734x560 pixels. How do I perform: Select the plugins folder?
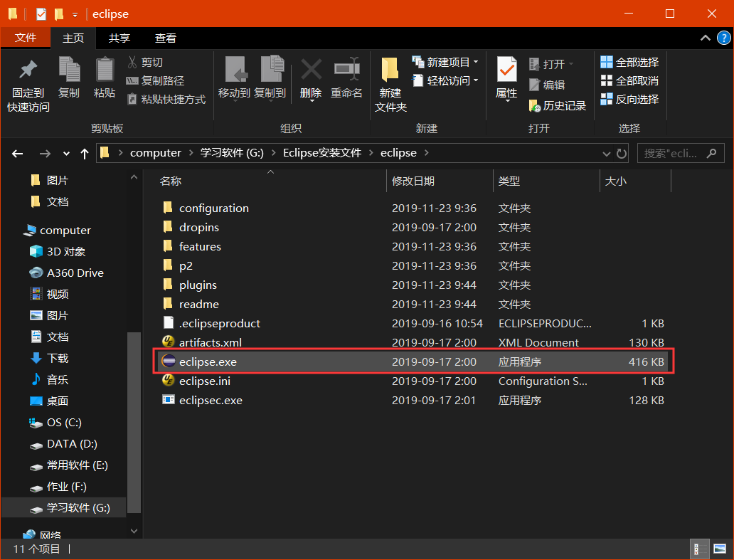point(413,285)
